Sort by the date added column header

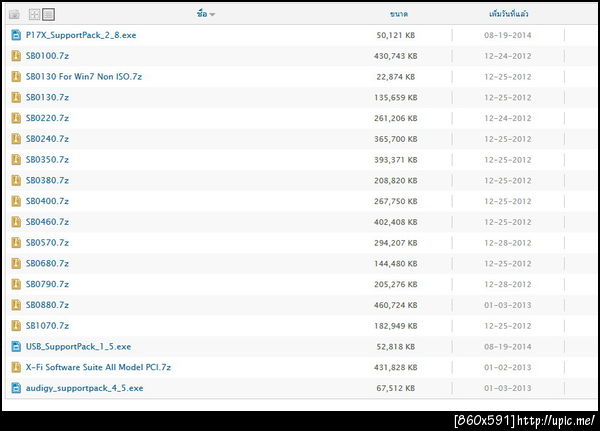click(x=509, y=14)
